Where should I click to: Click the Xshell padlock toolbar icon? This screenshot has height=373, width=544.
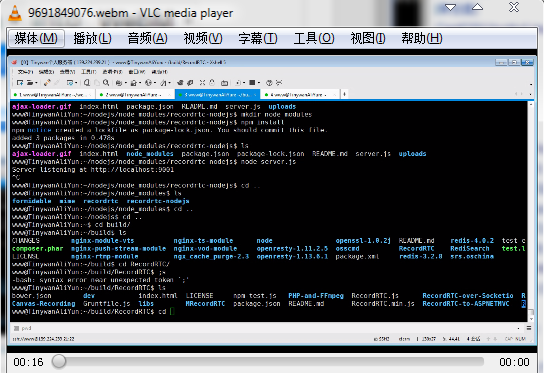coord(133,83)
